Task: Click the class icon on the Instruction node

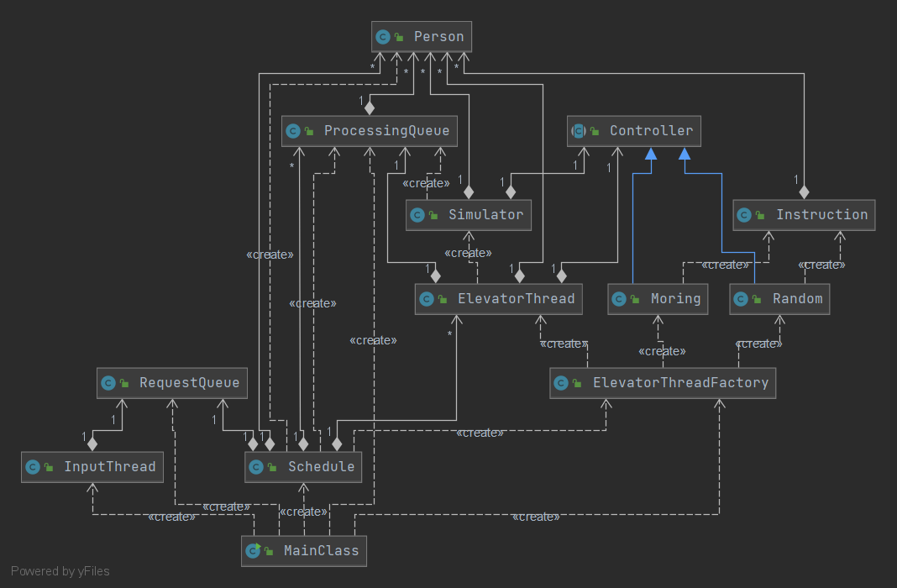Action: point(744,215)
